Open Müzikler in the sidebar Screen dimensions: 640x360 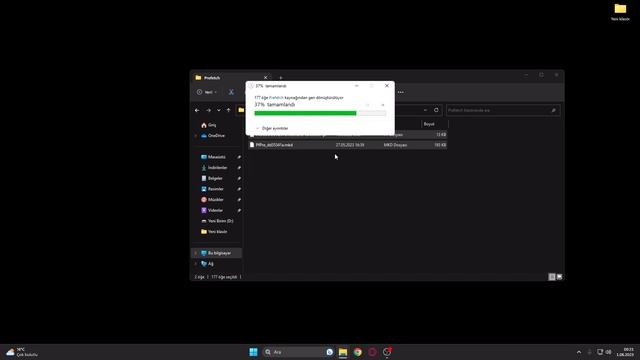(x=212, y=199)
